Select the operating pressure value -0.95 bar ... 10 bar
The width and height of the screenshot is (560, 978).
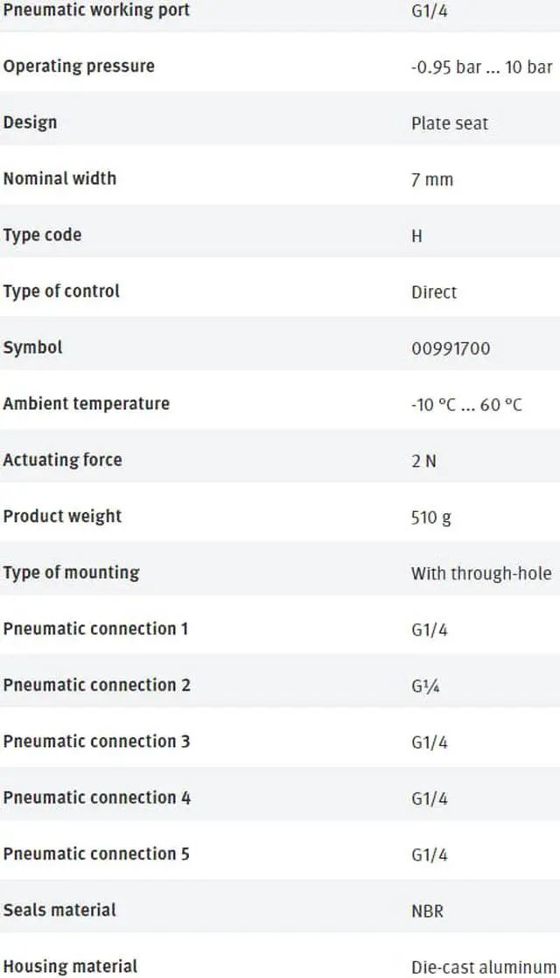pyautogui.click(x=481, y=67)
